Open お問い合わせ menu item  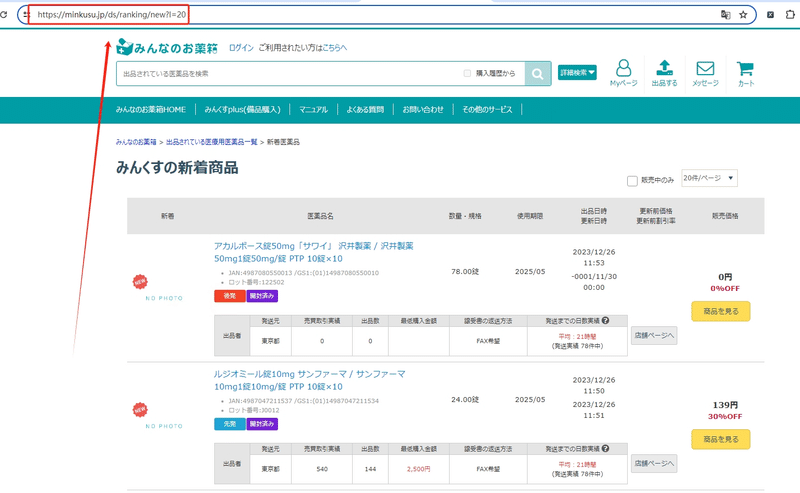(423, 110)
